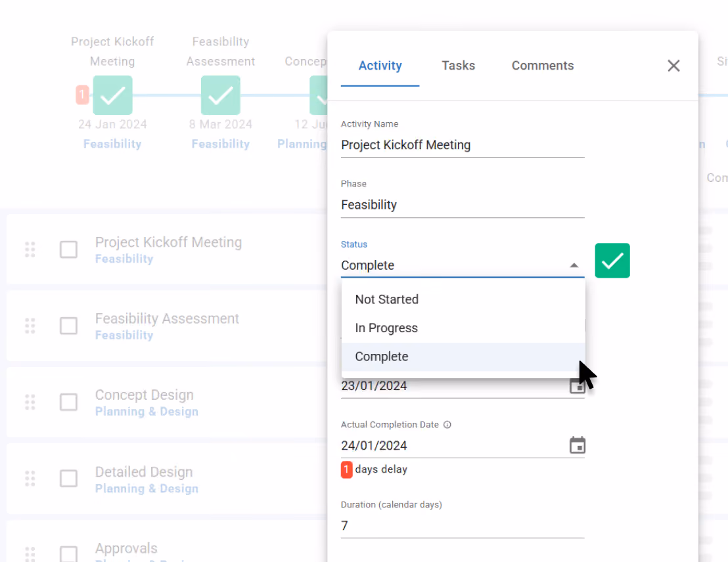
Task: Open the Comments tab
Action: (x=542, y=66)
